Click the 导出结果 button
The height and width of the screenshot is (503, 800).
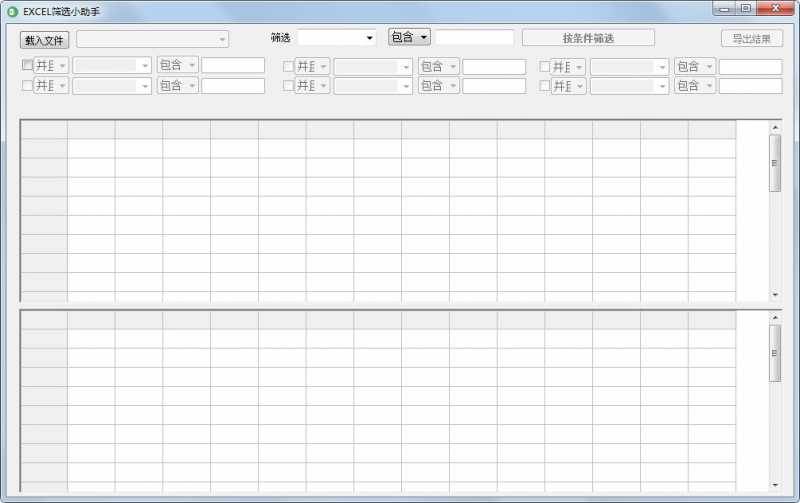pyautogui.click(x=751, y=39)
